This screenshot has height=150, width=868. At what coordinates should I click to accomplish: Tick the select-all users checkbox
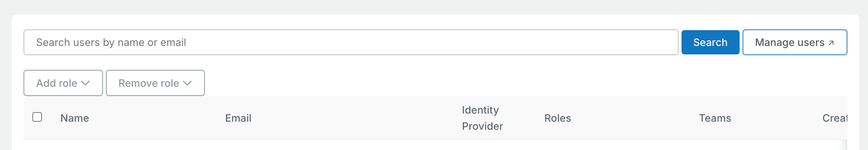click(x=37, y=117)
